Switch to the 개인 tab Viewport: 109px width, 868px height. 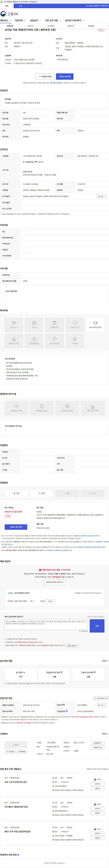click(x=7, y=6)
